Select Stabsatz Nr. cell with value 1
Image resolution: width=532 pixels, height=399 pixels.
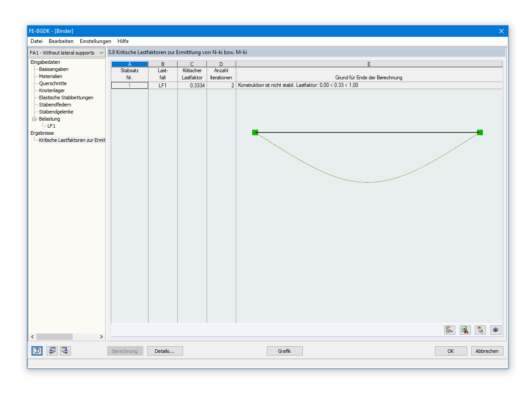[x=129, y=86]
